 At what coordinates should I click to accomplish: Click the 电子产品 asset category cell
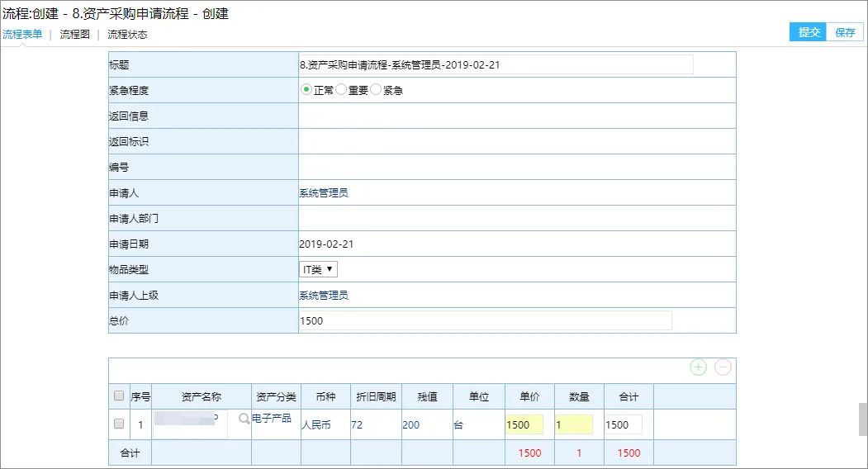click(x=271, y=418)
